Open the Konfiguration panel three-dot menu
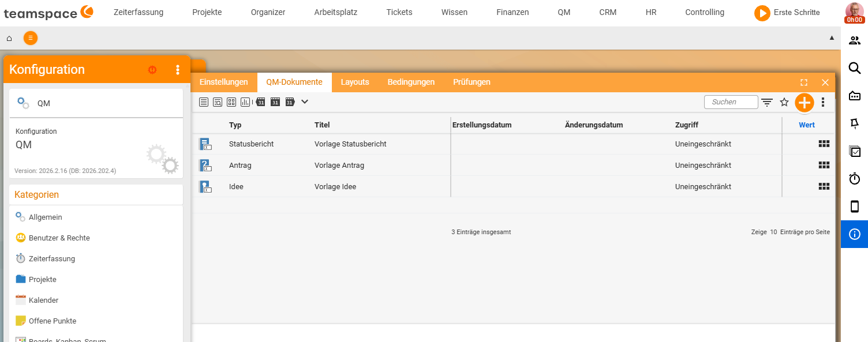 (178, 70)
